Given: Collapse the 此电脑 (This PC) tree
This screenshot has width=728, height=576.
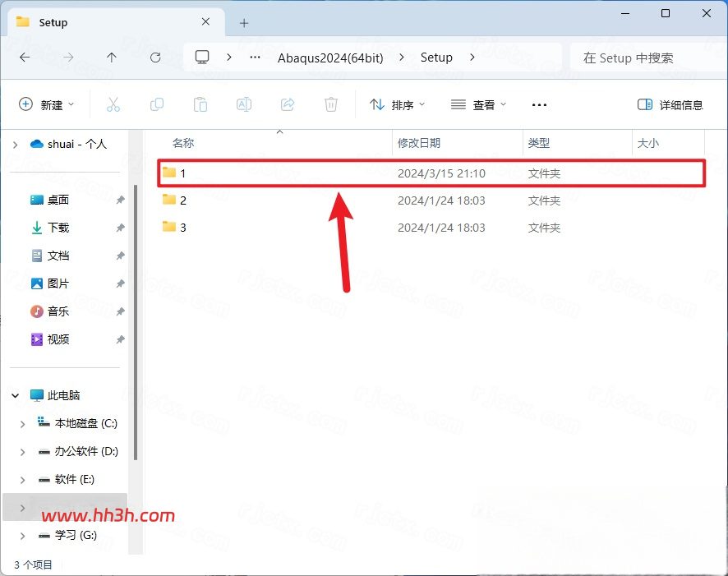Looking at the screenshot, I should click(16, 395).
